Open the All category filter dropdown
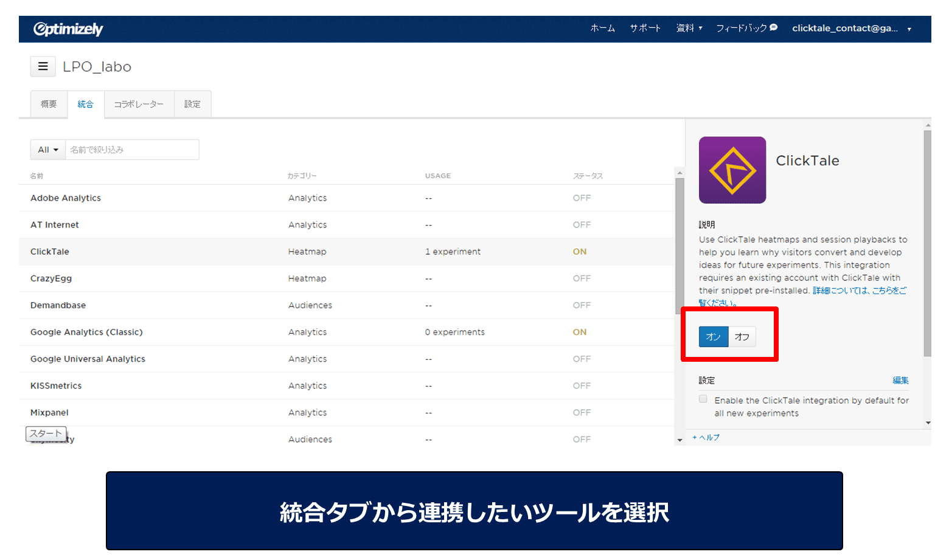This screenshot has height=560, width=949. [x=48, y=150]
